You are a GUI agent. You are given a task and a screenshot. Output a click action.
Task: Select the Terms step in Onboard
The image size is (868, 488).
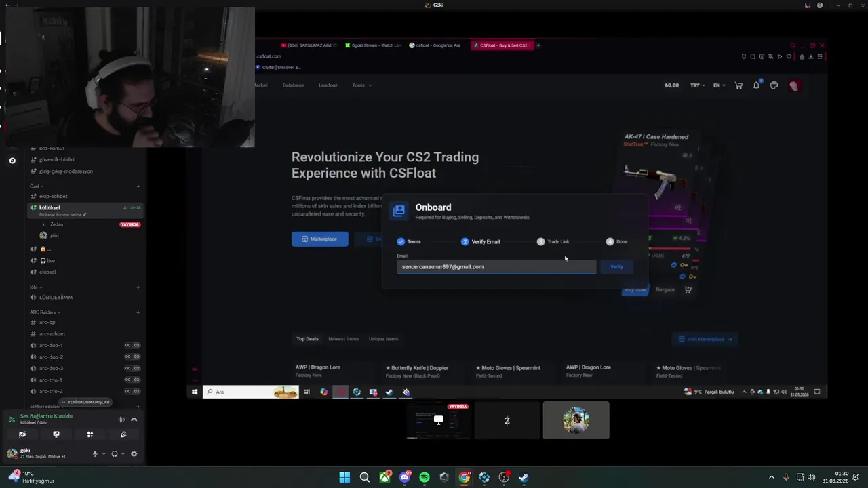(409, 241)
